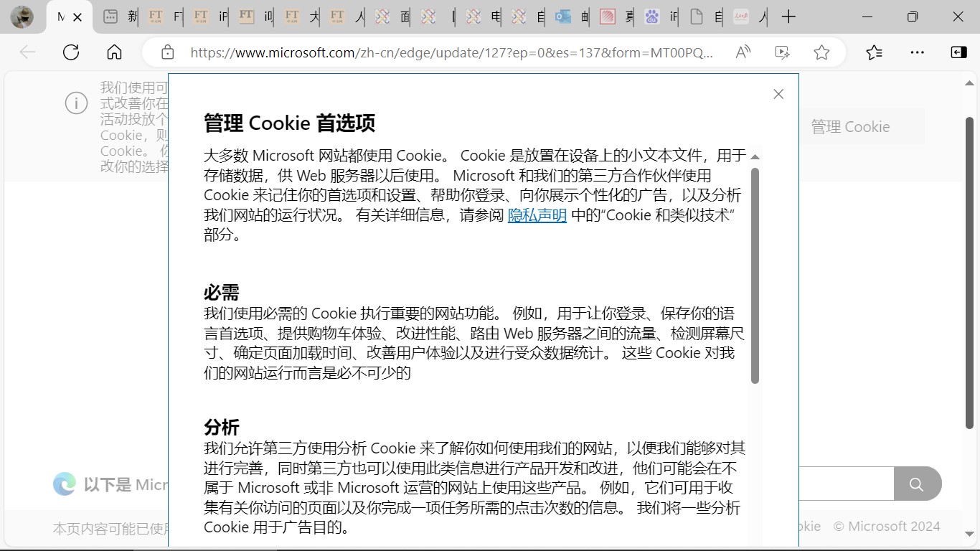View site information lock icon
The image size is (980, 551).
point(168,52)
